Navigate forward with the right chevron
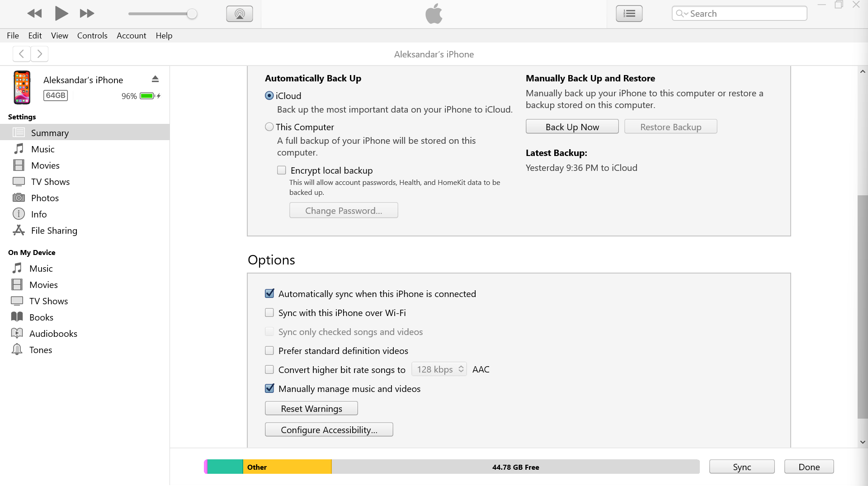 click(40, 54)
